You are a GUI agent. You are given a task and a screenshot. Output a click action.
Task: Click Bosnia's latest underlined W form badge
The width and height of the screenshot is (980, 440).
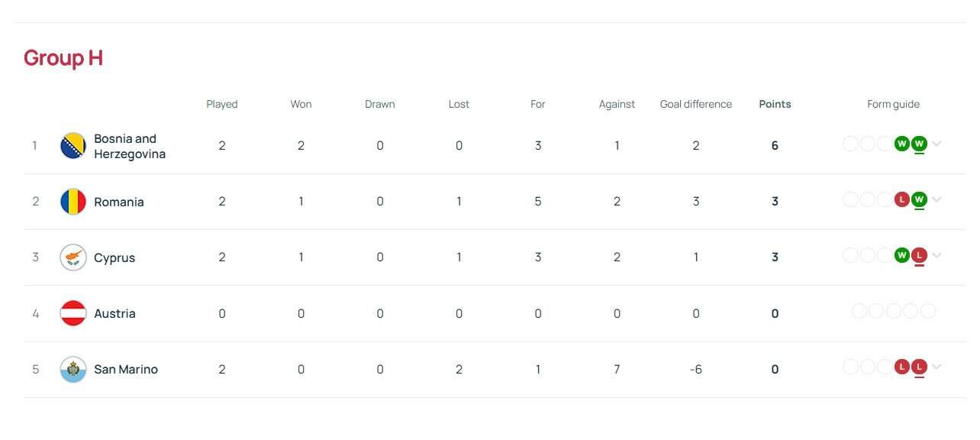pos(919,144)
